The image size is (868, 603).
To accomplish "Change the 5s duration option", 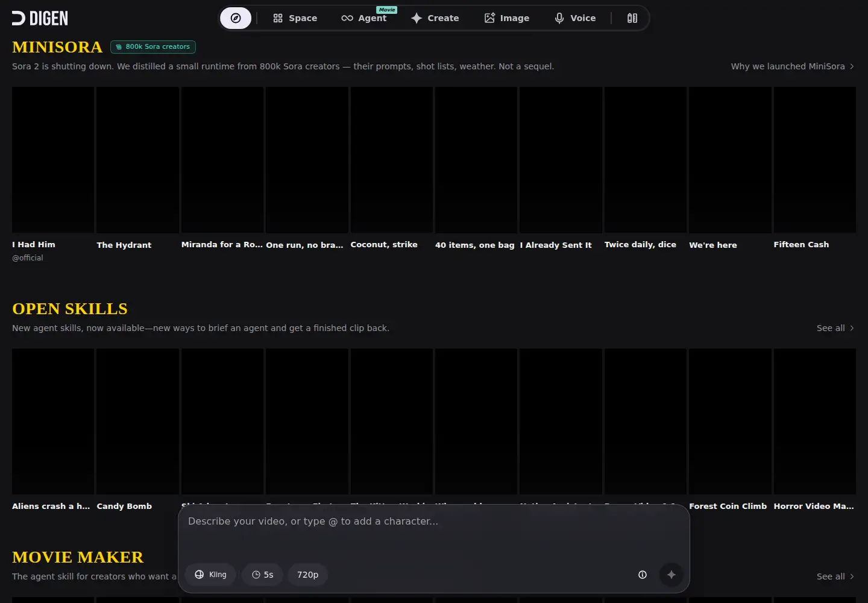I will point(263,575).
